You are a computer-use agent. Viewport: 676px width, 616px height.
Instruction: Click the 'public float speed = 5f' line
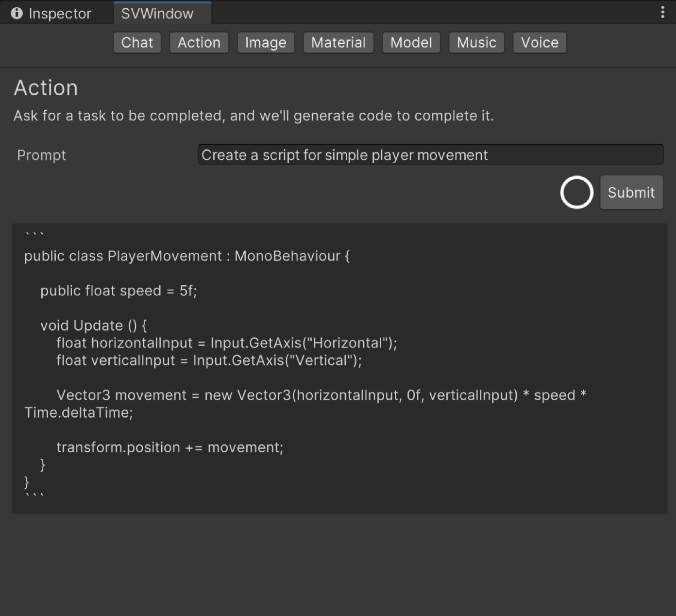click(118, 291)
